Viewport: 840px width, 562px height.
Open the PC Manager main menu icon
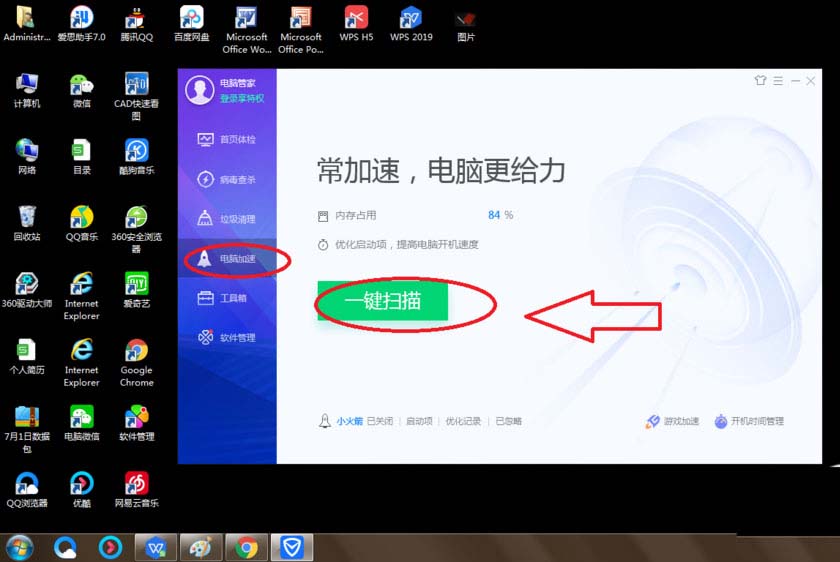(x=778, y=81)
